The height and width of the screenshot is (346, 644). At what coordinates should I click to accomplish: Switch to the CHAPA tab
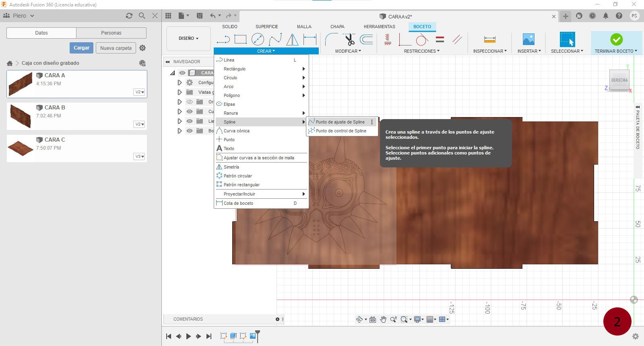(x=337, y=27)
